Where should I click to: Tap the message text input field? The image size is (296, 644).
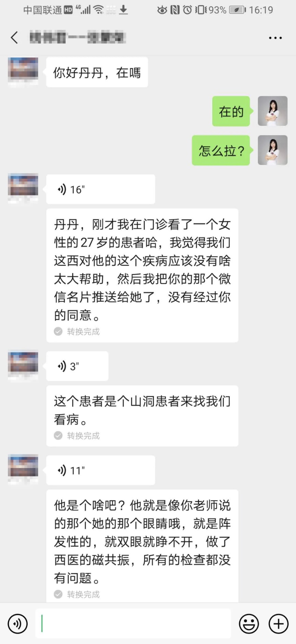coord(133,623)
